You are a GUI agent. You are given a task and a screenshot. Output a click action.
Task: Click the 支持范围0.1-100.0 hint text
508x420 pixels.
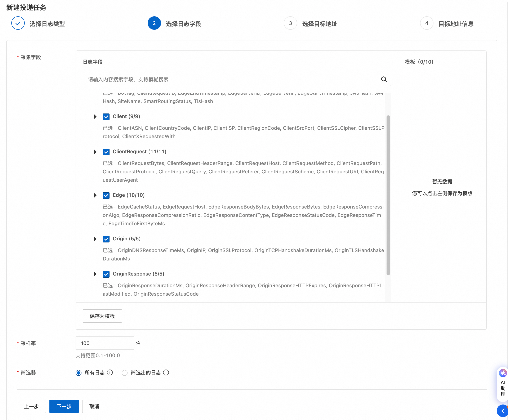coord(98,355)
